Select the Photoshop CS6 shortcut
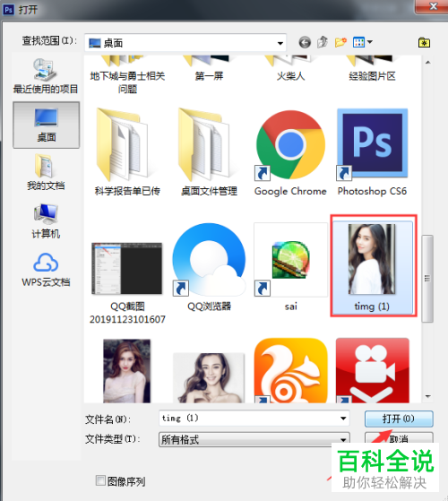448x501 pixels. click(373, 152)
